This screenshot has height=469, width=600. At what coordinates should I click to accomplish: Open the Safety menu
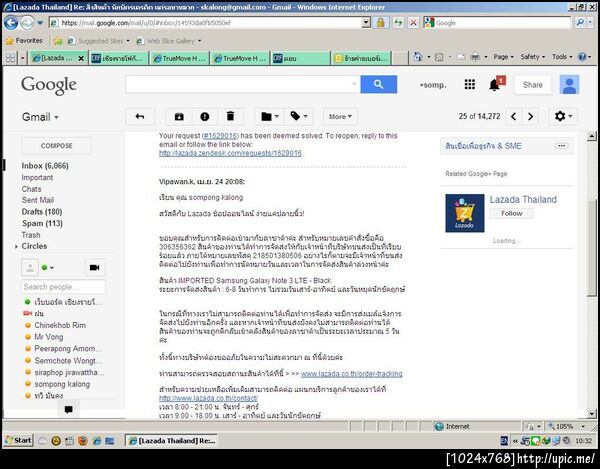pos(533,57)
